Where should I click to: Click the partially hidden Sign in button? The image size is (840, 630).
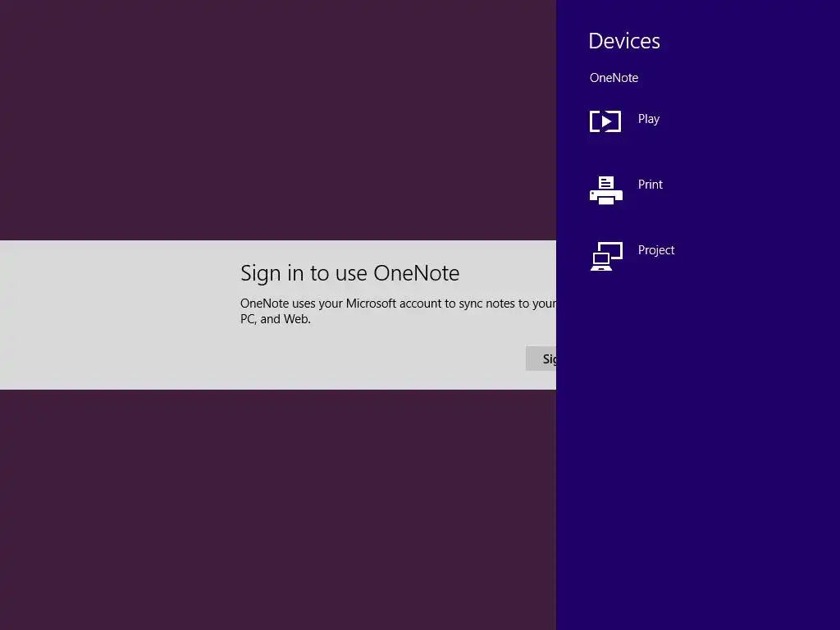541,358
